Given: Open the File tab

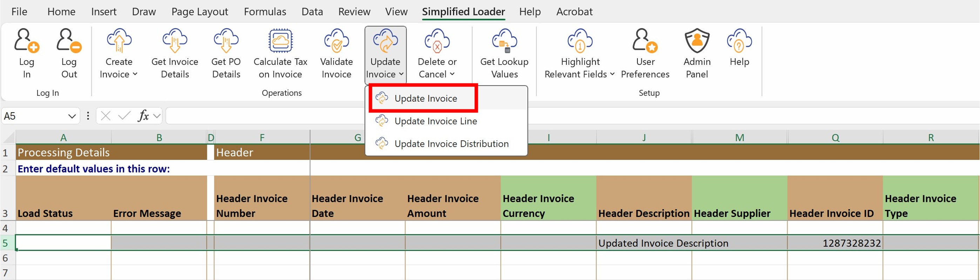Looking at the screenshot, I should 19,12.
